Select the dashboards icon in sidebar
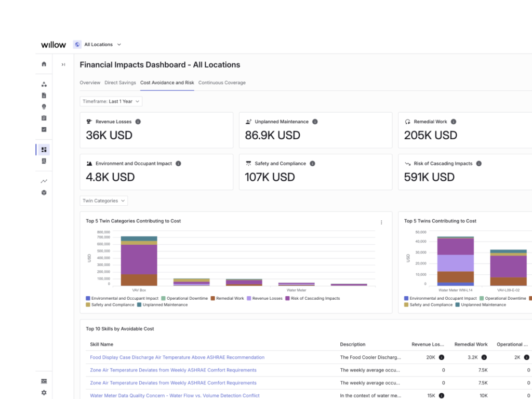The height and width of the screenshot is (399, 532). (44, 150)
